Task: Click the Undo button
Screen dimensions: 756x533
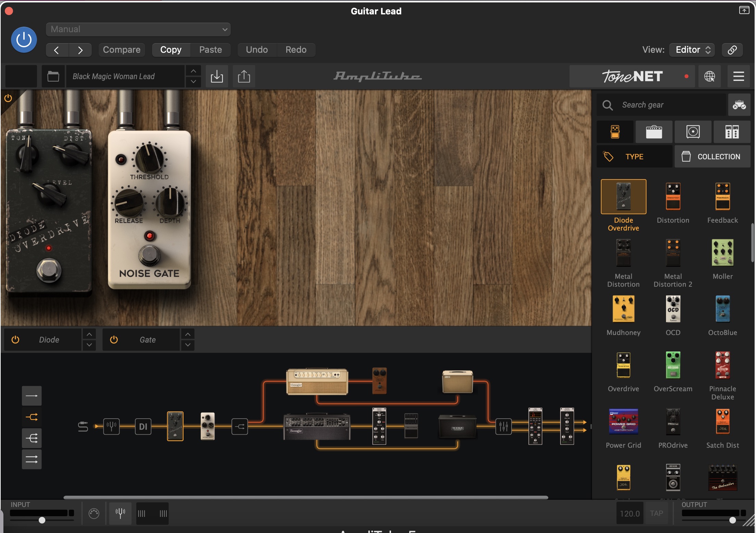Action: pyautogui.click(x=257, y=50)
